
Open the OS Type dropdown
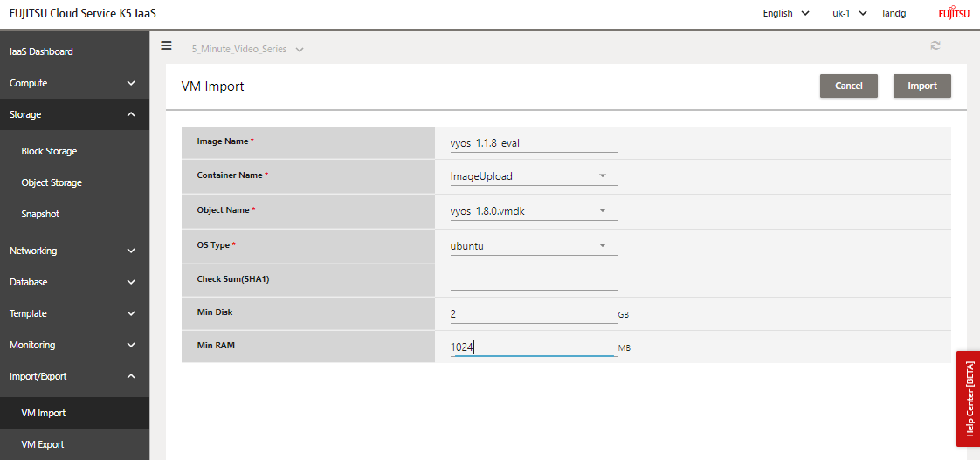[x=534, y=246]
